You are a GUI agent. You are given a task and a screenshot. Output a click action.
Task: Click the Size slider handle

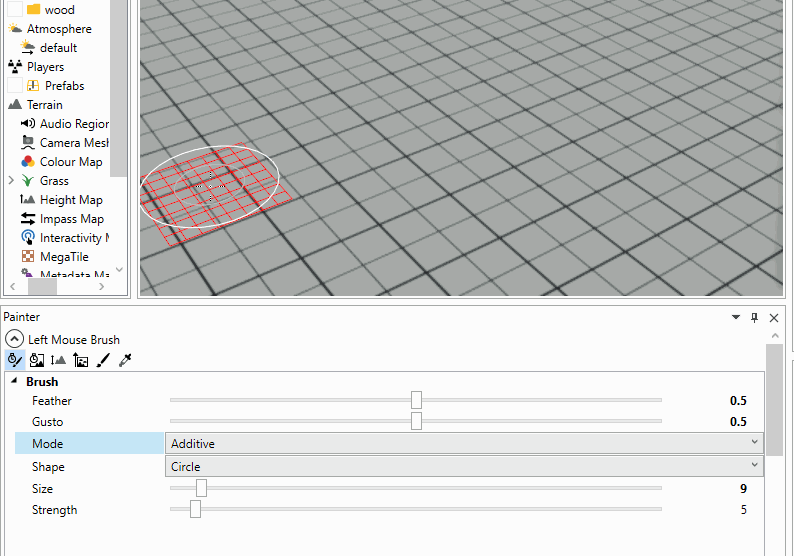coord(202,488)
